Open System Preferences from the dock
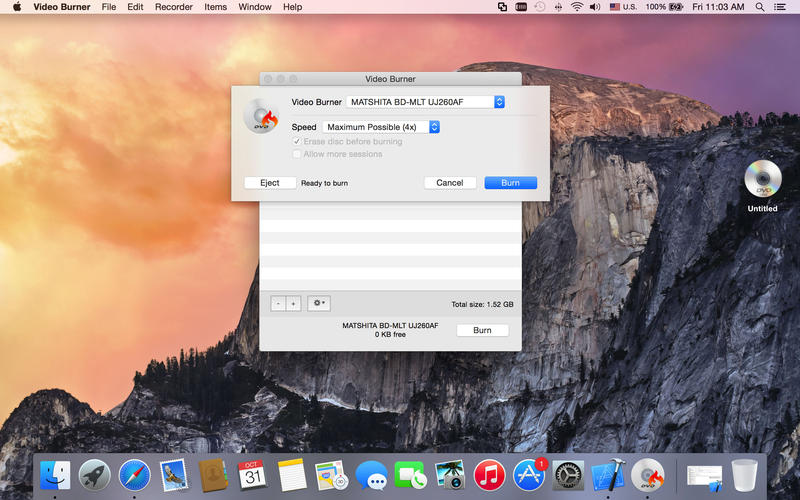The image size is (800, 500). coord(568,474)
